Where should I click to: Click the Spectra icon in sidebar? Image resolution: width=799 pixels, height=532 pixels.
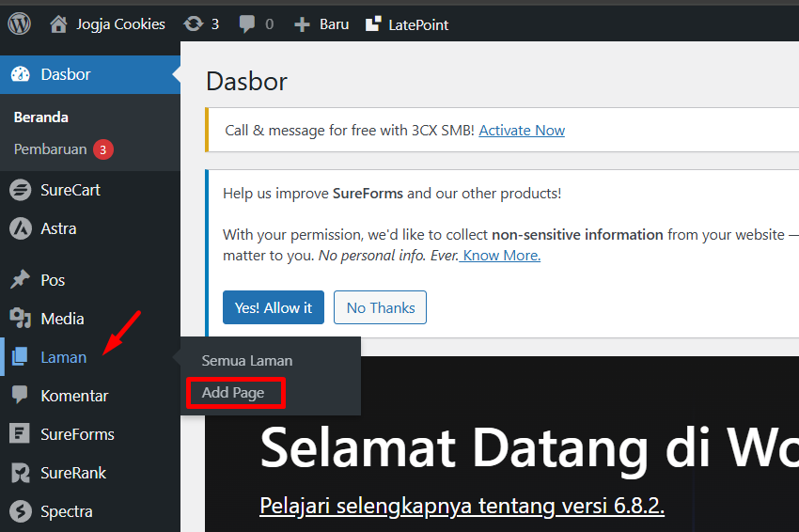pyautogui.click(x=21, y=511)
